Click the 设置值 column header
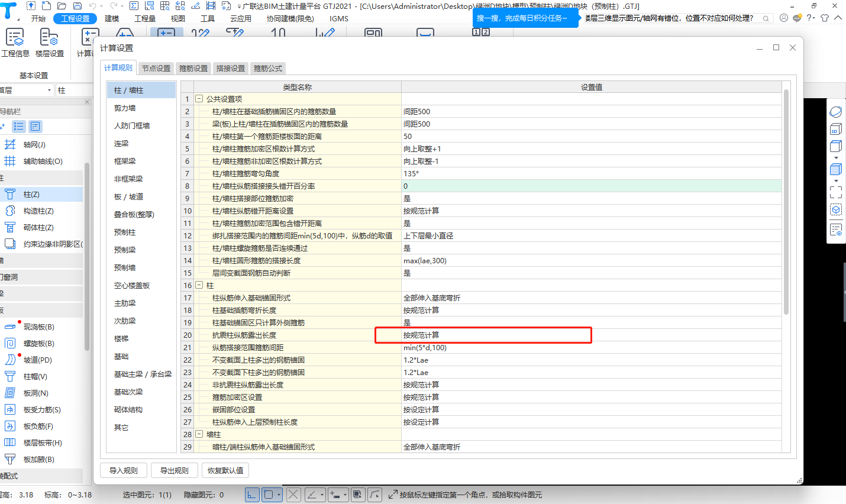 (x=592, y=87)
